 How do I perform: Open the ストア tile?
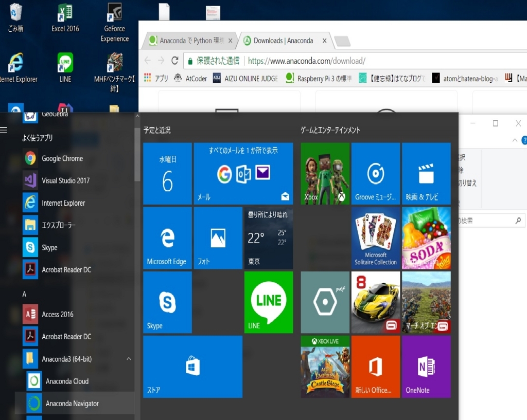(x=193, y=367)
